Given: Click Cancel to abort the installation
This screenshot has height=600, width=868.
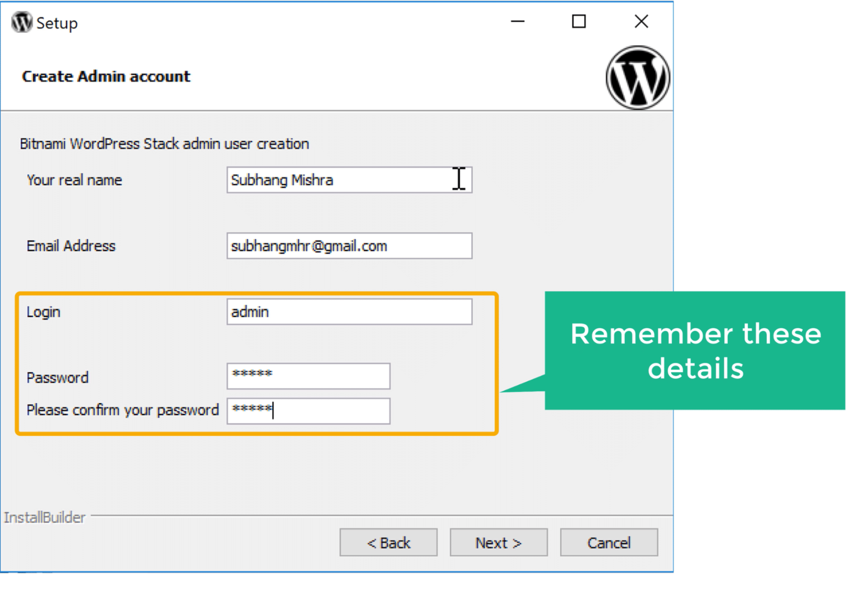Looking at the screenshot, I should pos(608,543).
